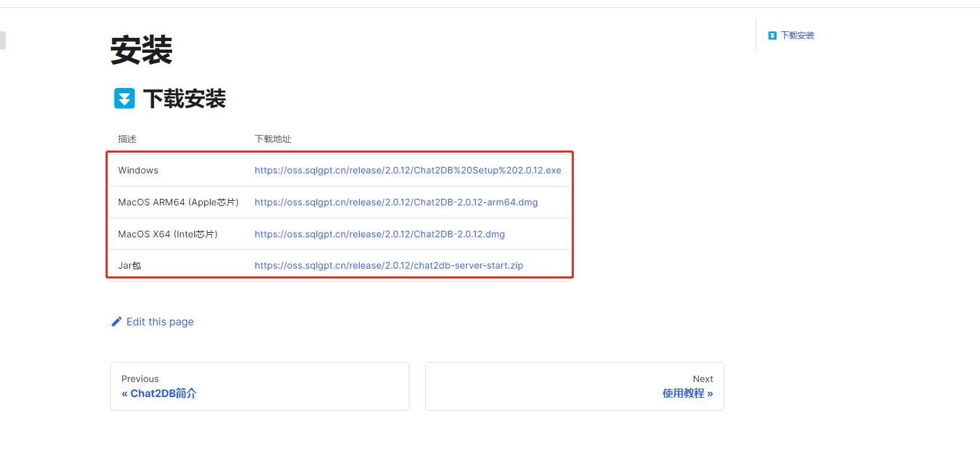
Task: Go to previous page Chat2DB简介
Action: pyautogui.click(x=260, y=386)
